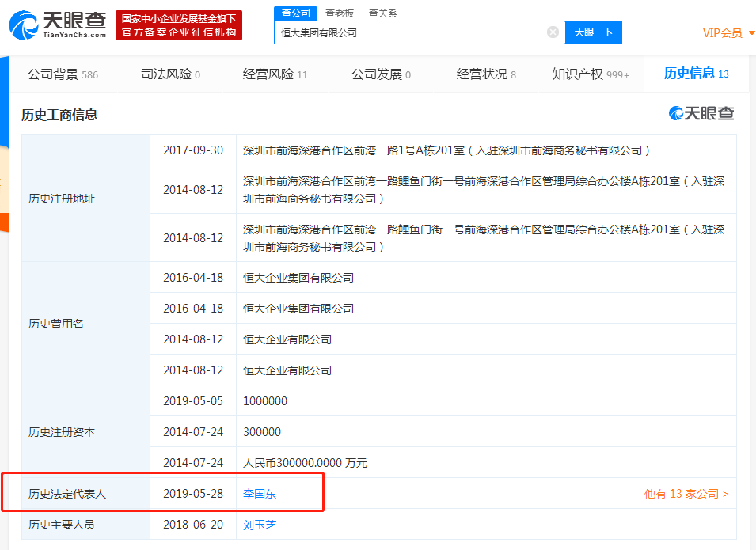Open the VIP会员 link

click(722, 33)
